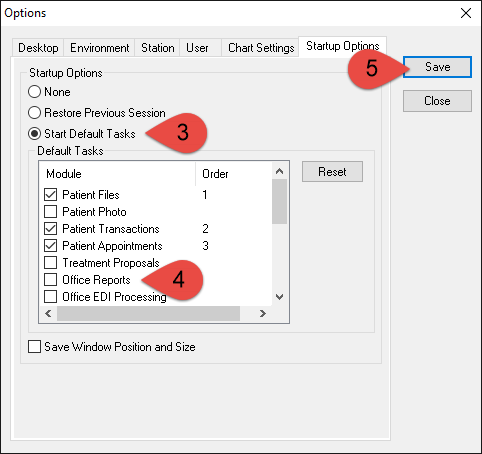Open the Environment tab
The width and height of the screenshot is (482, 454).
pos(99,48)
